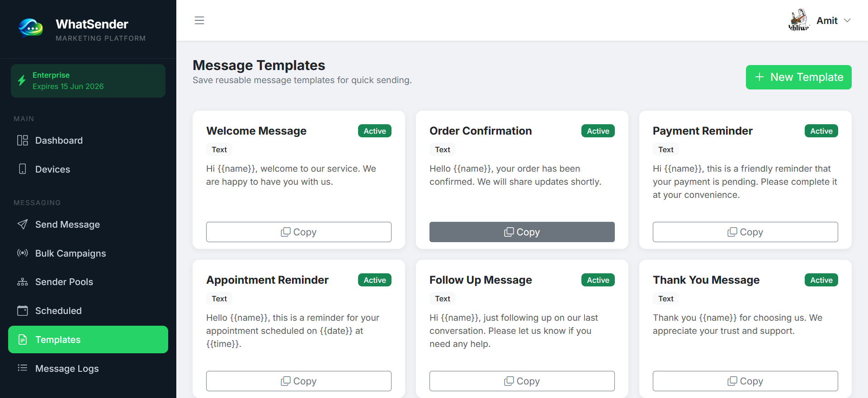Click the plus icon in New Template

pos(759,77)
